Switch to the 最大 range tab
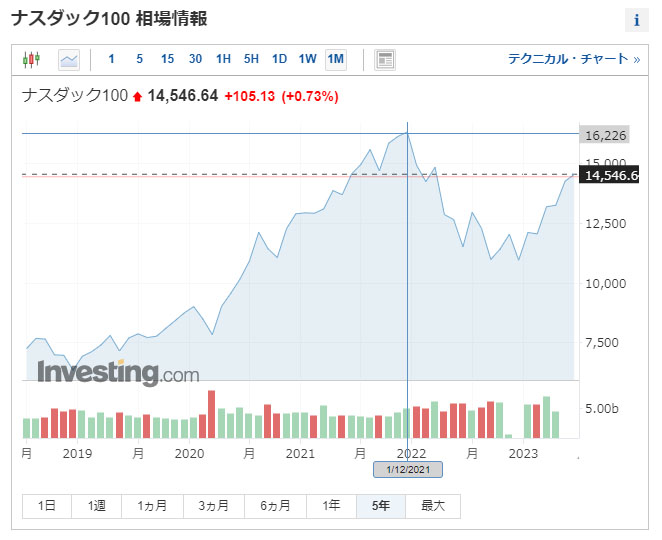This screenshot has height=540, width=662. (x=433, y=506)
